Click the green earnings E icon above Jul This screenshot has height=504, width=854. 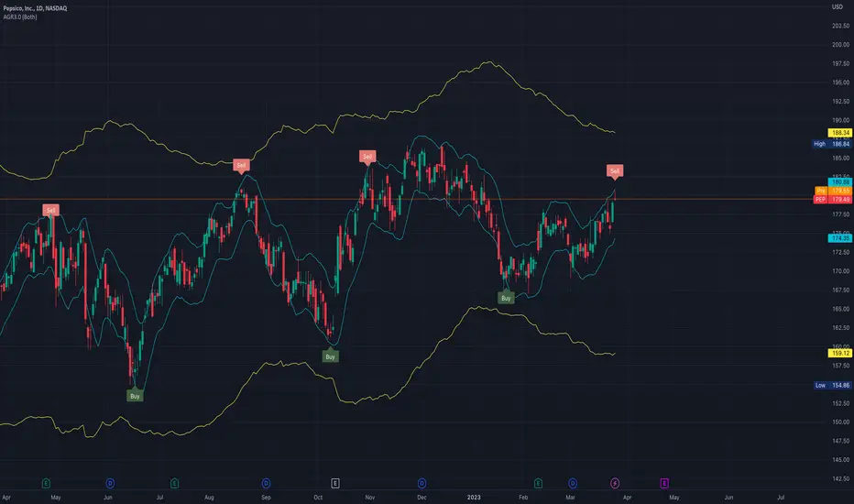pos(174,483)
